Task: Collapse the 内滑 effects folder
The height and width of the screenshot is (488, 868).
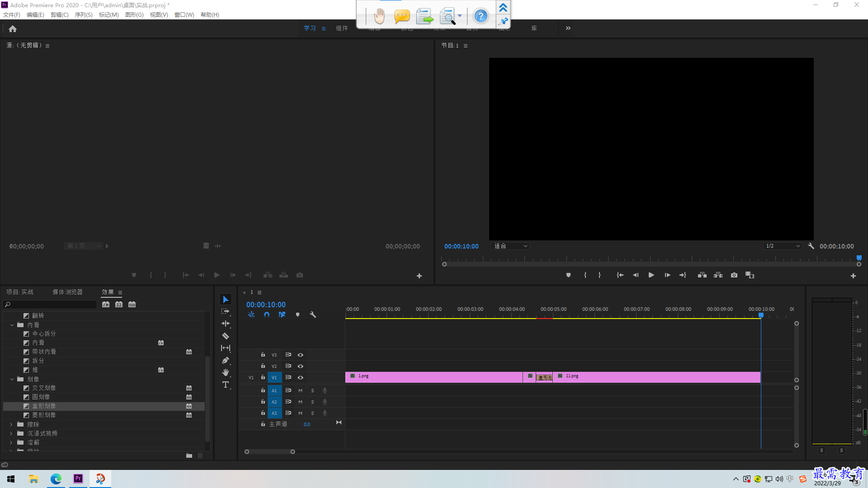Action: 12,325
